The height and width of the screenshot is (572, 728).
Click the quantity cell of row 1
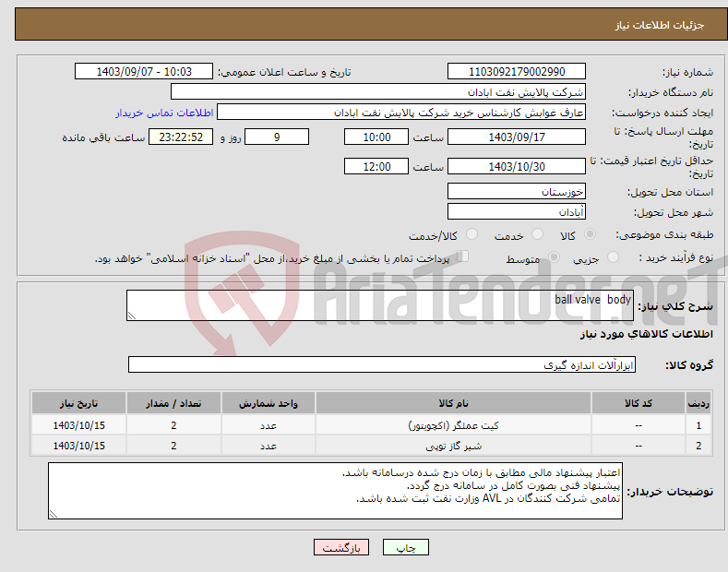point(173,425)
